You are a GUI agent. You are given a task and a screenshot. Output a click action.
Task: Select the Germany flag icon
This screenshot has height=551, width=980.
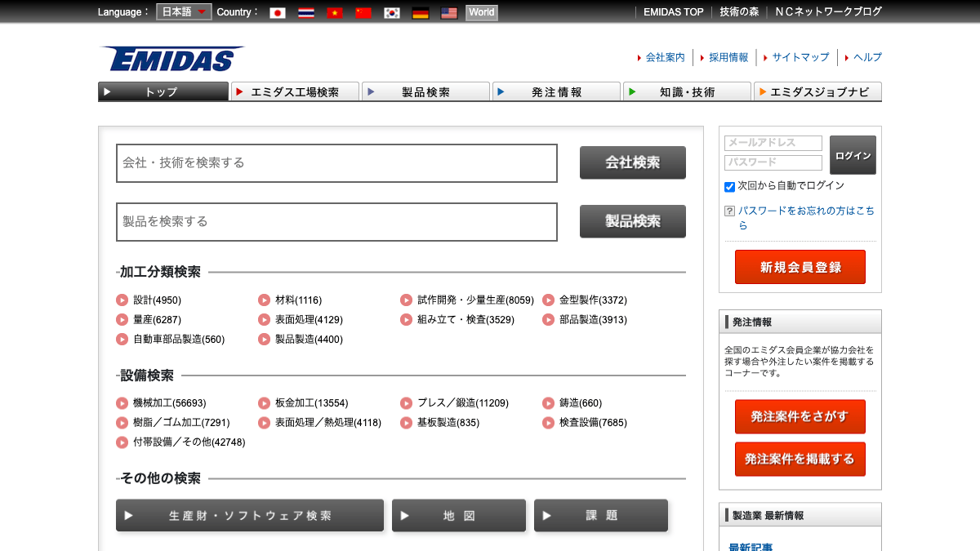[421, 12]
